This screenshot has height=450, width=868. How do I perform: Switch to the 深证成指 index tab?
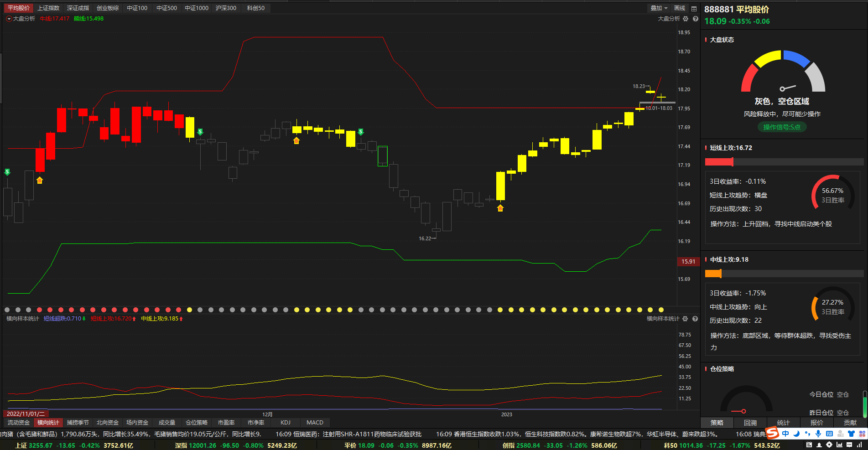(x=78, y=8)
